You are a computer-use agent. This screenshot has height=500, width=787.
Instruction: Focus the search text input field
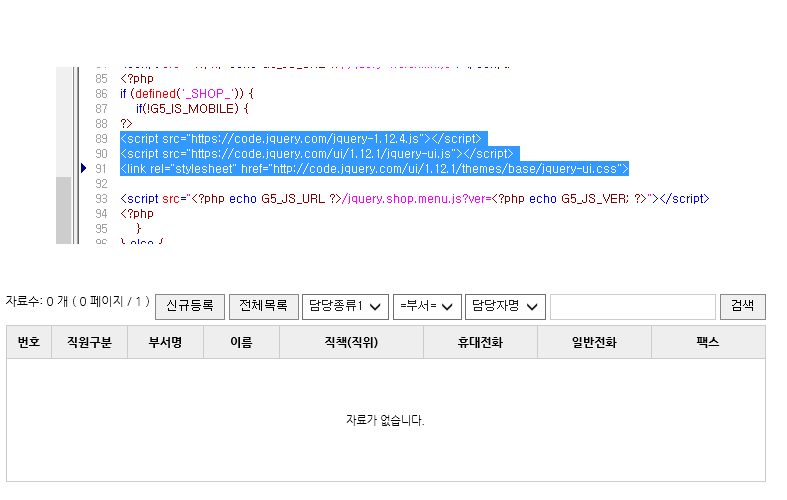point(632,307)
